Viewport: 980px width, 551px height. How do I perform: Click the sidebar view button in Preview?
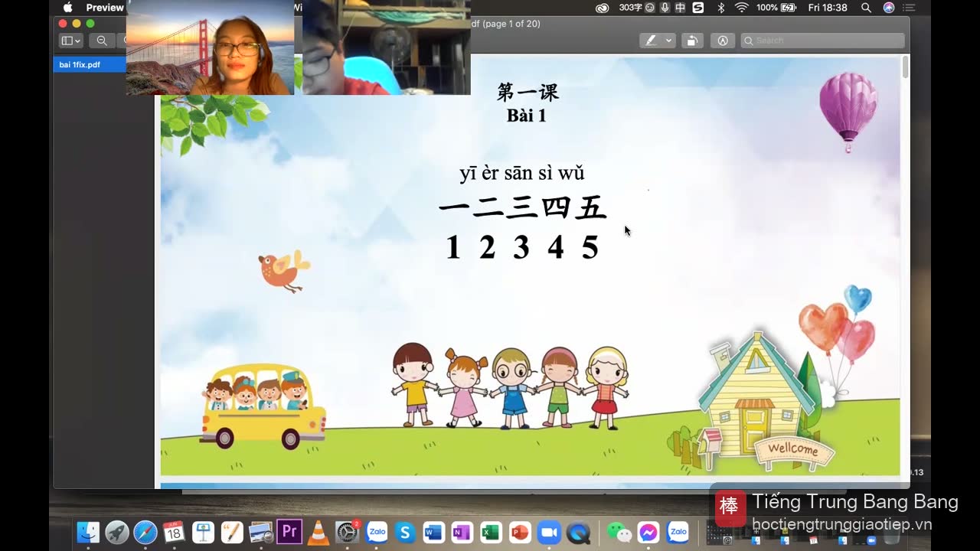point(71,41)
